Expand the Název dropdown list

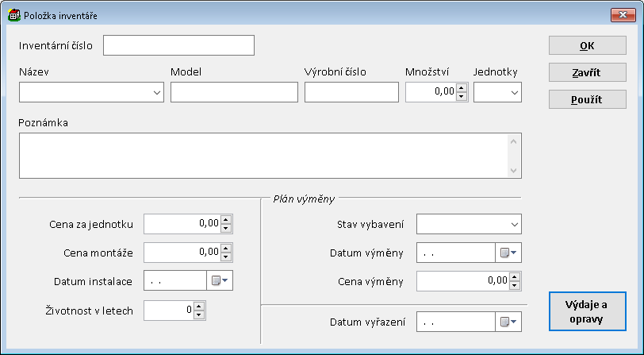(x=156, y=93)
